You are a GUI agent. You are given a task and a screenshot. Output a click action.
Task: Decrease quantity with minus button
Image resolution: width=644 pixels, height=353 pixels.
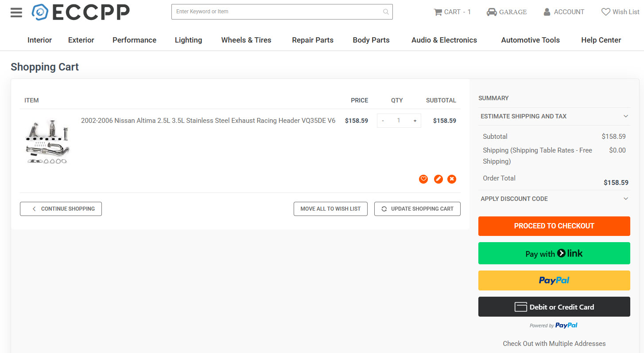point(383,121)
